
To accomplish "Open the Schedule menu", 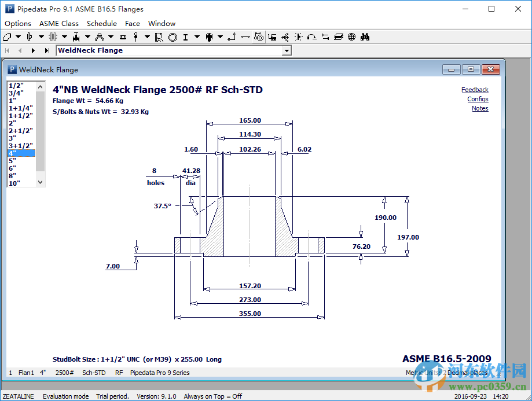I will tap(102, 24).
